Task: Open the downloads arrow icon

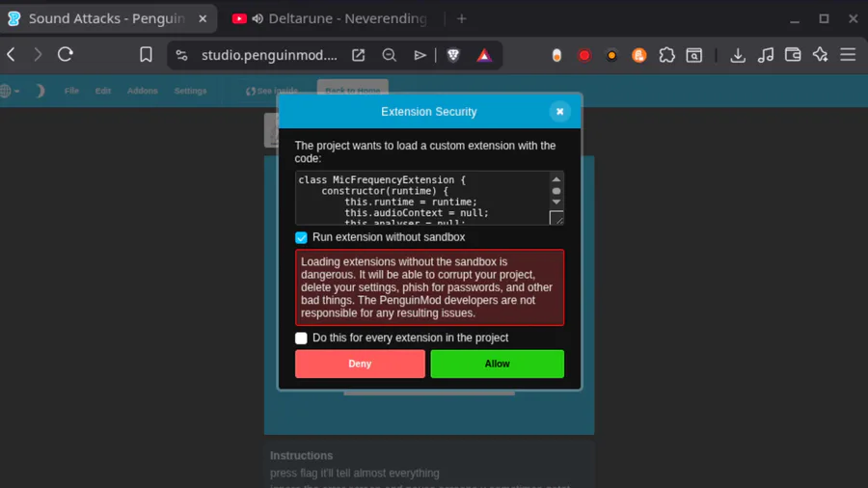Action: point(738,55)
